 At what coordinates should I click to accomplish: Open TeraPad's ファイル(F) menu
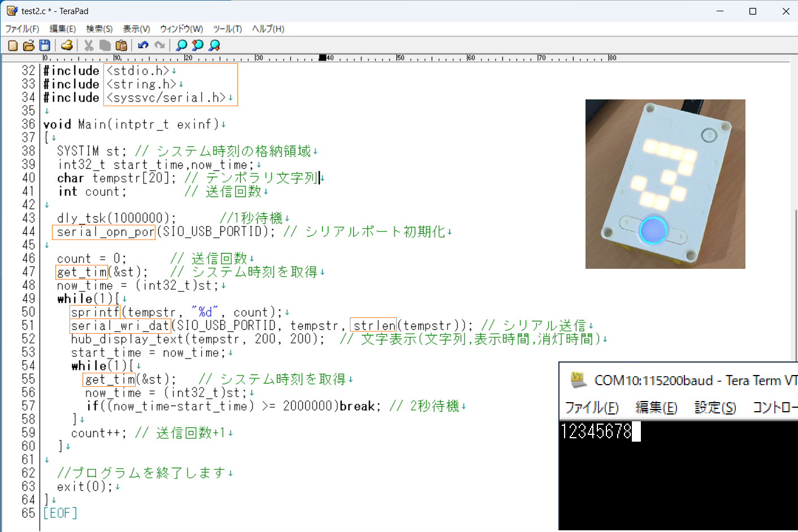(x=22, y=29)
